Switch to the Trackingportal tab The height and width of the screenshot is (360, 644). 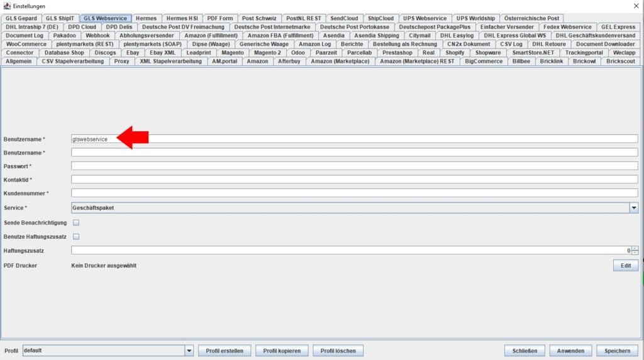[584, 53]
